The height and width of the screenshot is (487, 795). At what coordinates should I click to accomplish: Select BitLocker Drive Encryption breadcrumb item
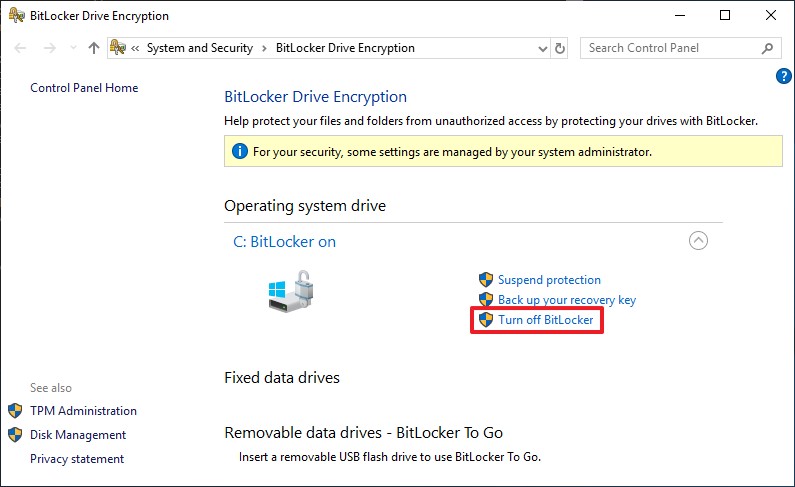344,48
